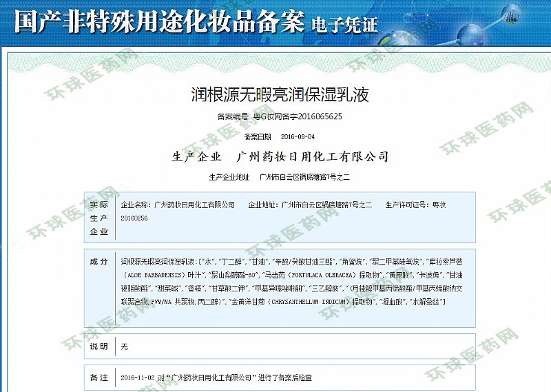The width and height of the screenshot is (551, 392).
Task: Click the 国产非特殊用途化妆品备案 header title
Action: tap(158, 22)
